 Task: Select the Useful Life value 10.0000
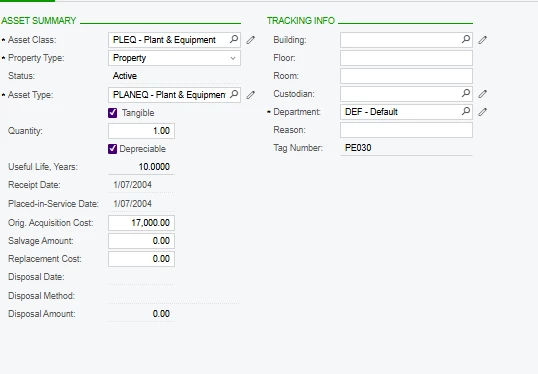(x=154, y=167)
